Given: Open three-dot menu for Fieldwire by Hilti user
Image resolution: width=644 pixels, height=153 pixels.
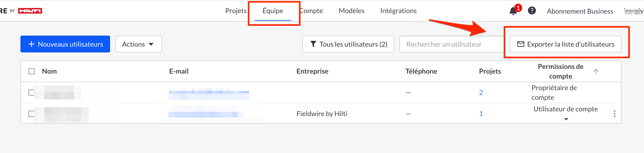Looking at the screenshot, I should tap(614, 114).
